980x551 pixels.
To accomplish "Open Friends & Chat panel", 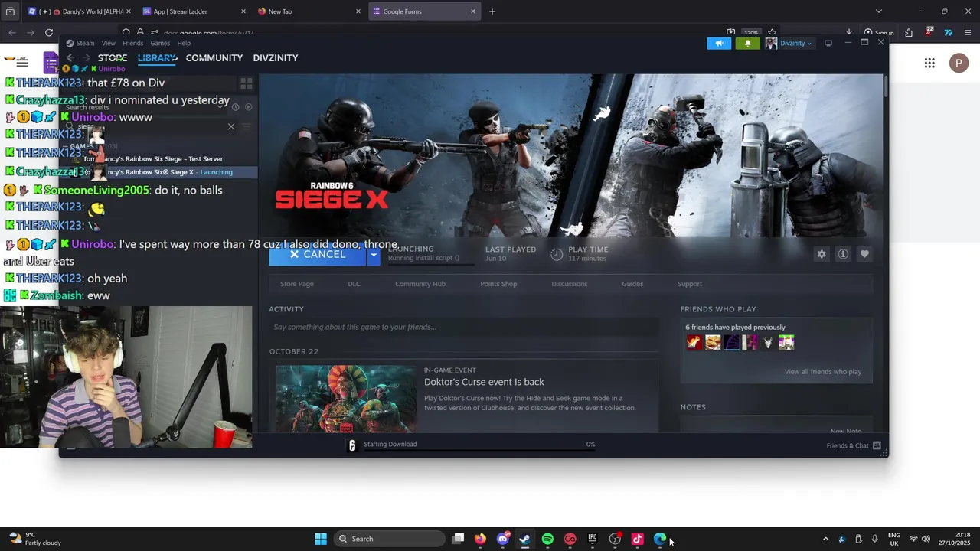I will [854, 445].
